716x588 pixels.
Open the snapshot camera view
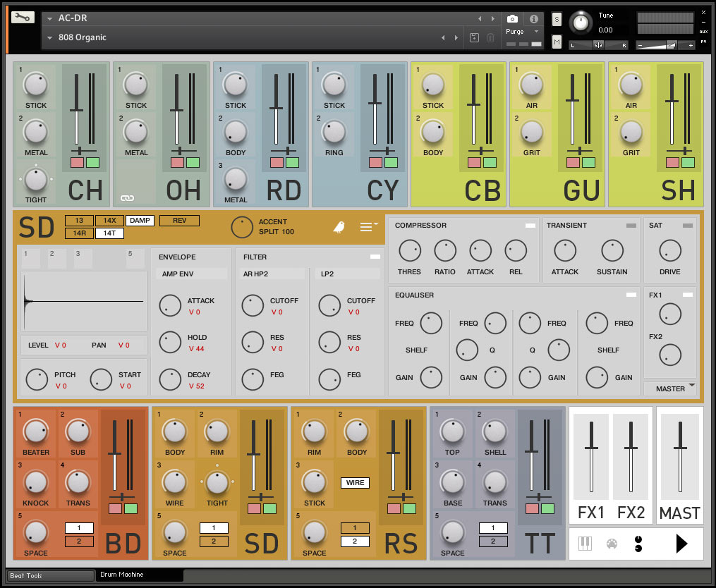point(511,18)
